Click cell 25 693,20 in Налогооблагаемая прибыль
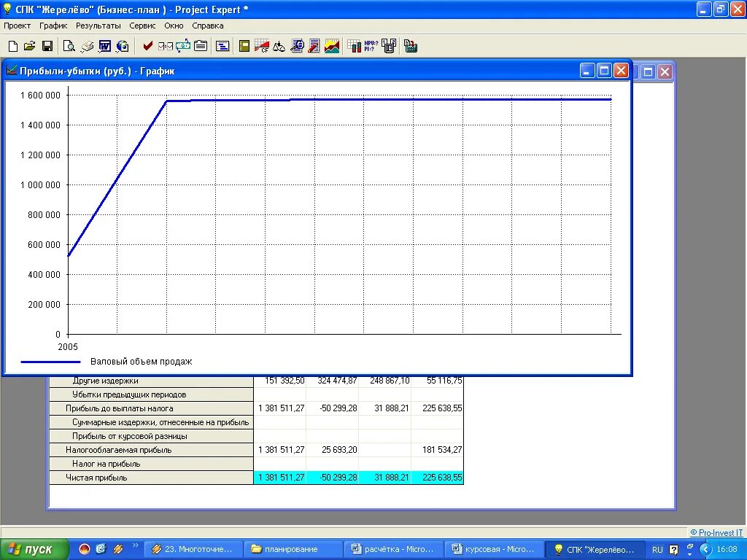 (x=333, y=450)
